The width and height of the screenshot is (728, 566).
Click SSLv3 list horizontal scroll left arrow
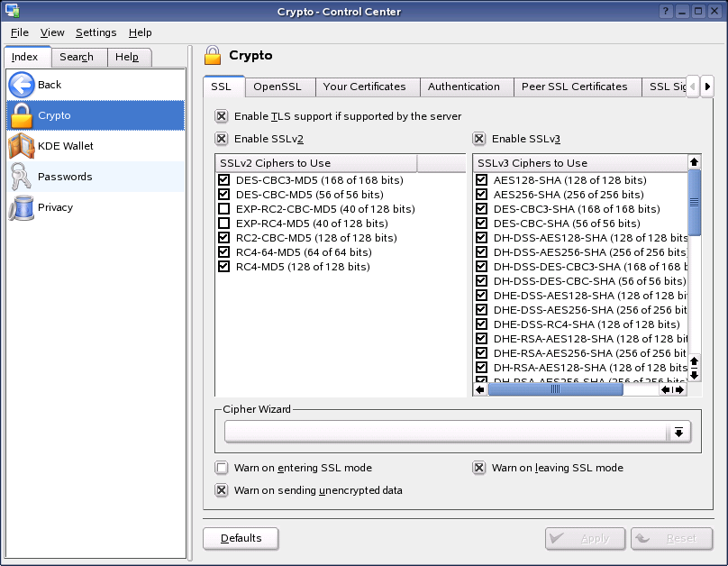[480, 389]
